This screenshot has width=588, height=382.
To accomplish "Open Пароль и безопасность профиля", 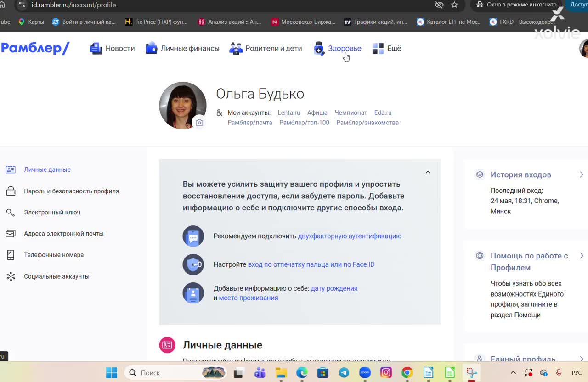I will [x=71, y=191].
